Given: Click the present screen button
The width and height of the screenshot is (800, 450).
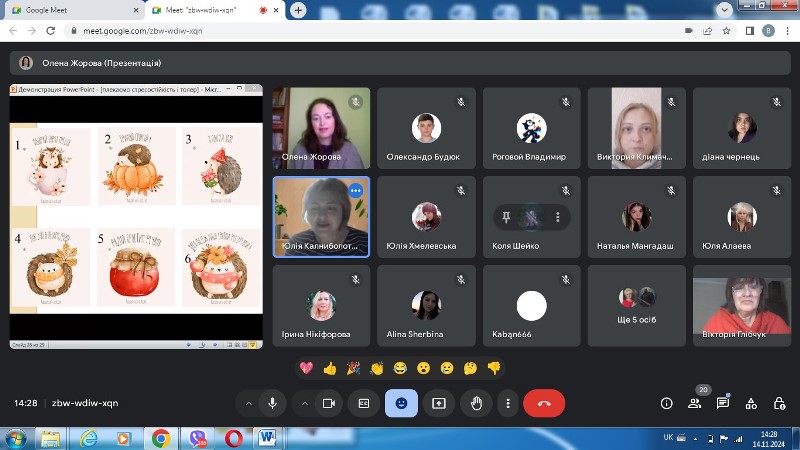Looking at the screenshot, I should click(439, 403).
